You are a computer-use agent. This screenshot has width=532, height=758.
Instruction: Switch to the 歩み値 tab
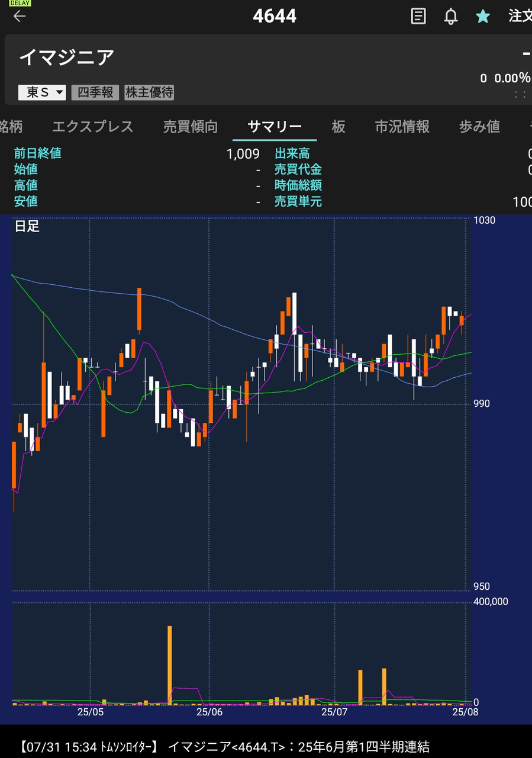pos(480,126)
